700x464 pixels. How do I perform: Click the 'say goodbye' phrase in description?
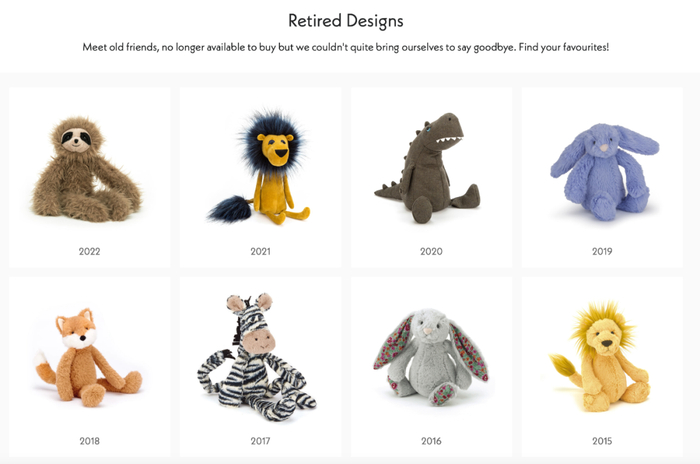(x=486, y=47)
